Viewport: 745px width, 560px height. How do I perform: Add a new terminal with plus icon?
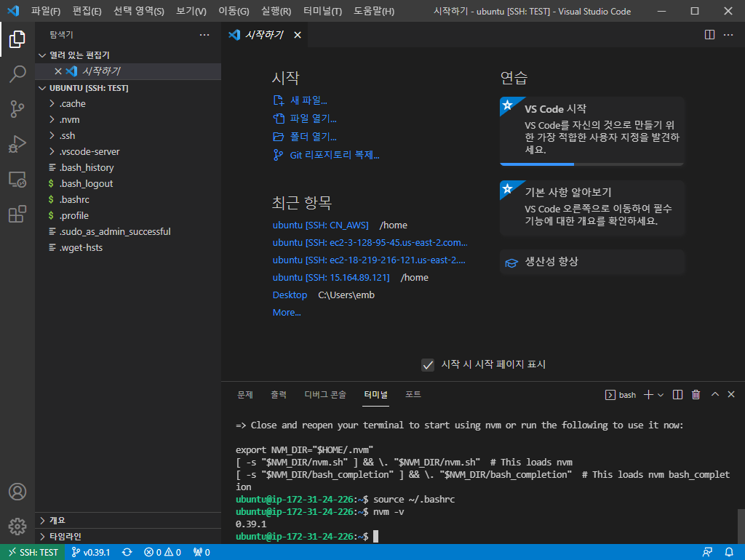(648, 395)
